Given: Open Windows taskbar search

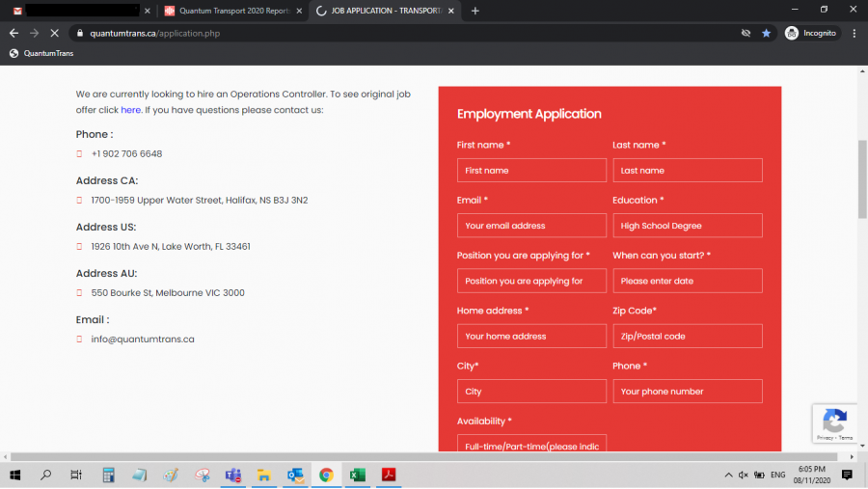Looking at the screenshot, I should (46, 475).
